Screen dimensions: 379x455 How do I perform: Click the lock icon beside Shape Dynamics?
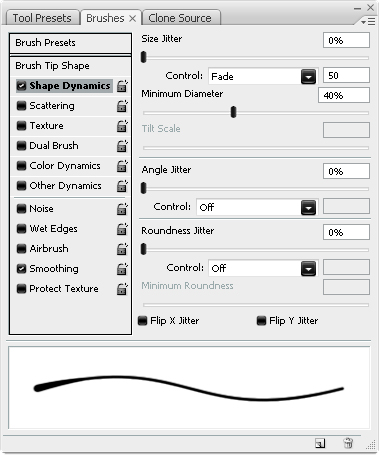tap(122, 86)
